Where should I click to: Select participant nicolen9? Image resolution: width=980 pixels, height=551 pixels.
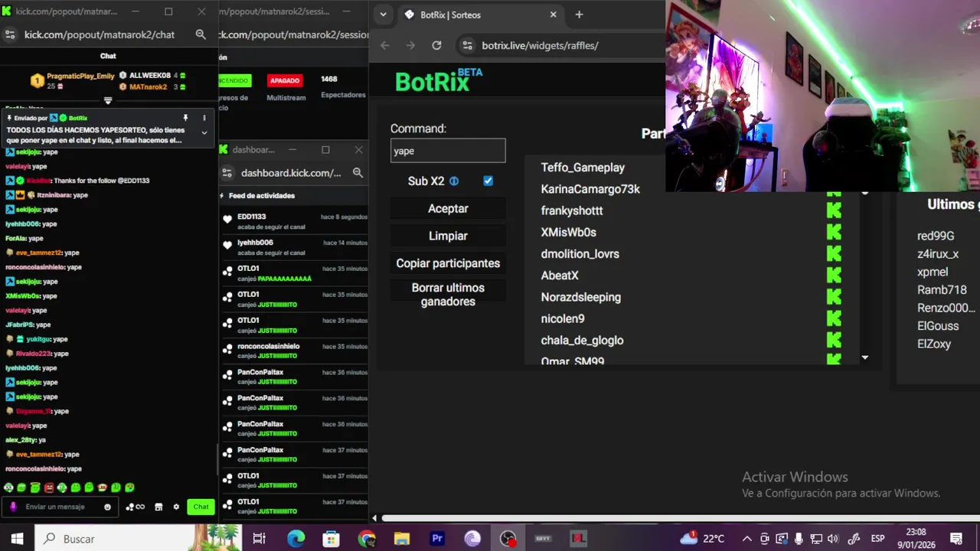(x=563, y=318)
